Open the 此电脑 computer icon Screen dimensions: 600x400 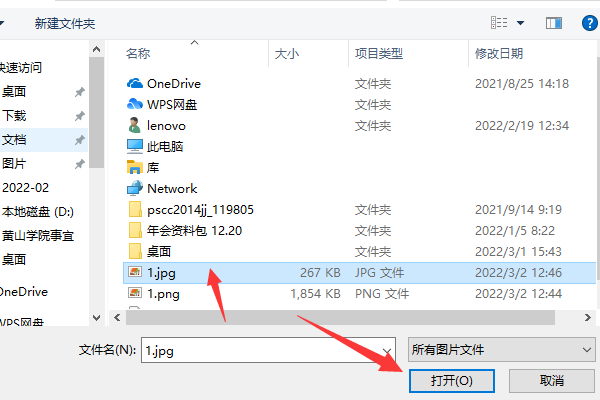pos(135,146)
